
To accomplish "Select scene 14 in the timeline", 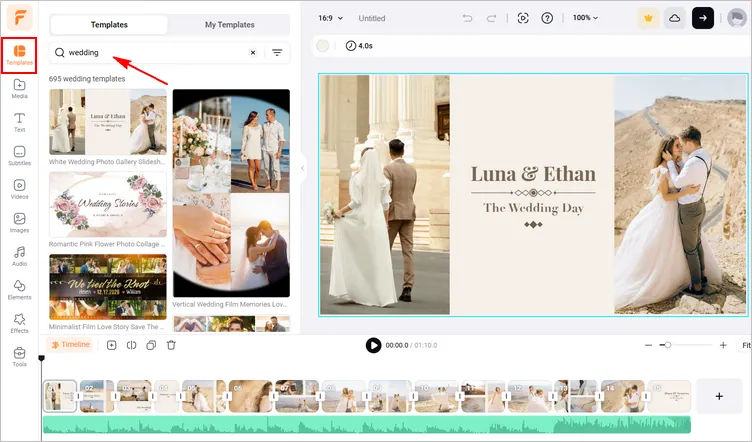I will pyautogui.click(x=623, y=396).
